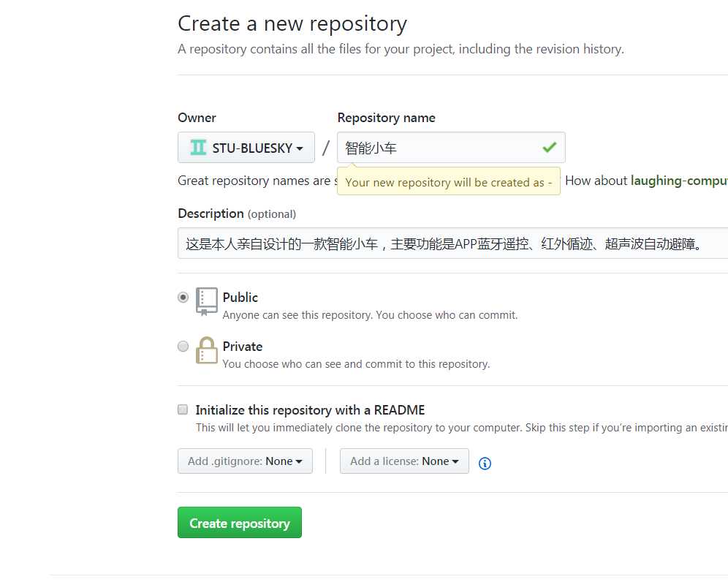Click 'A repository contains all the files' subtitle
728x582 pixels.
click(x=401, y=49)
